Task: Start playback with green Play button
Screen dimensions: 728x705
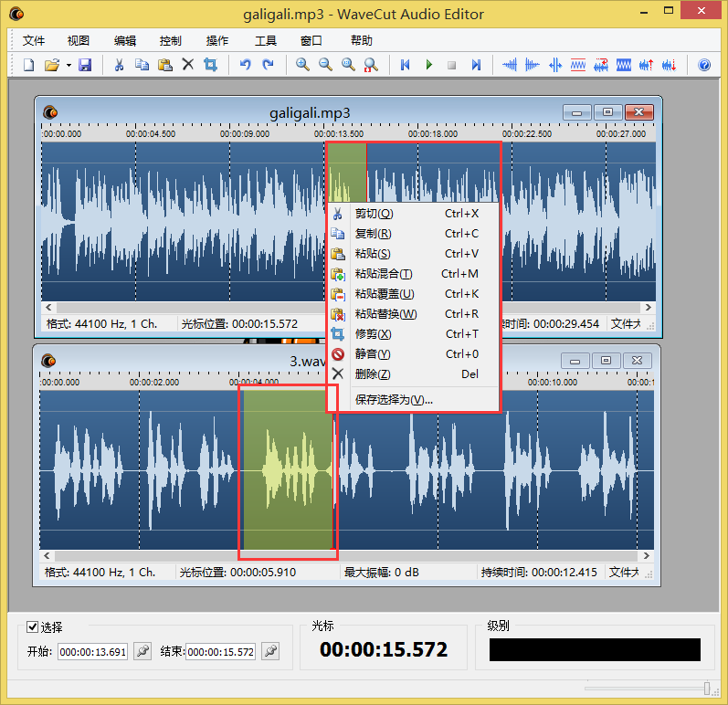Action: coord(429,65)
